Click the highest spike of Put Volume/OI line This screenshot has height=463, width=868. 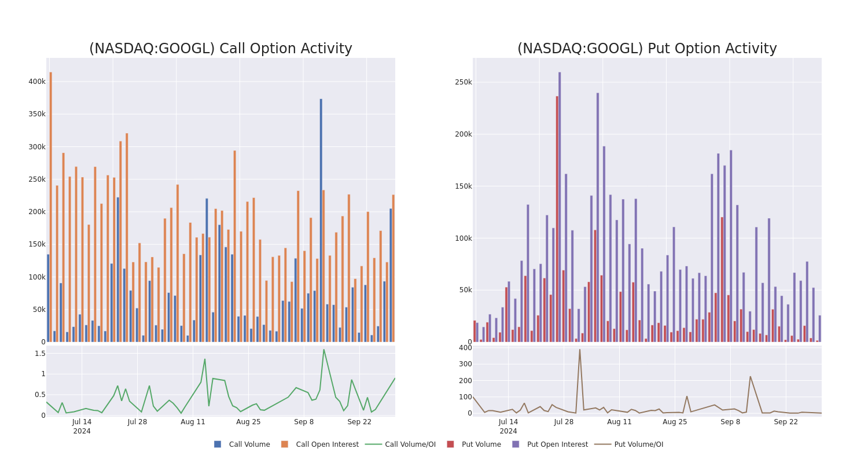pos(579,350)
